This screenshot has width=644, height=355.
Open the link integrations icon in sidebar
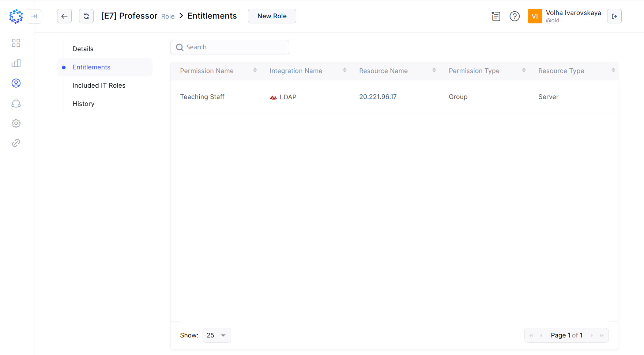16,143
